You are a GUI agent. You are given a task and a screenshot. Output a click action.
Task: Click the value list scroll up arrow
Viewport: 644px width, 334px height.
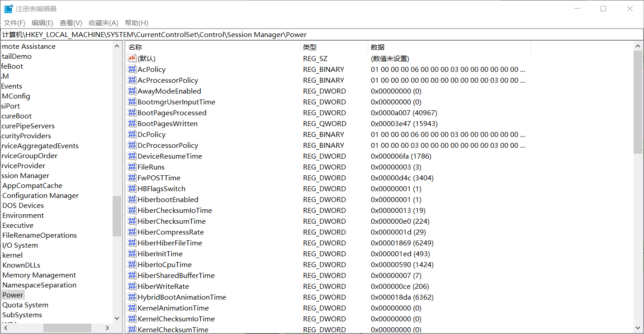coord(638,46)
